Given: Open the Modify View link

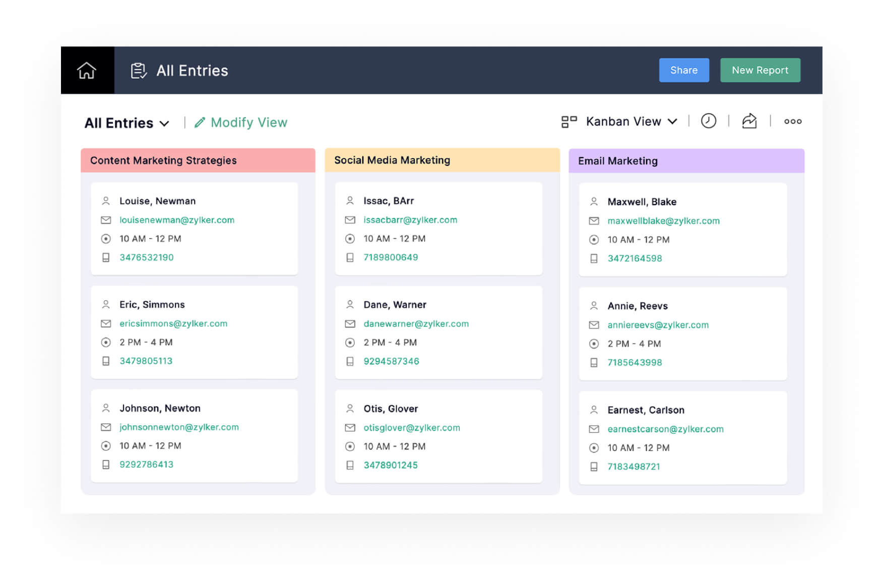Looking at the screenshot, I should [x=248, y=122].
